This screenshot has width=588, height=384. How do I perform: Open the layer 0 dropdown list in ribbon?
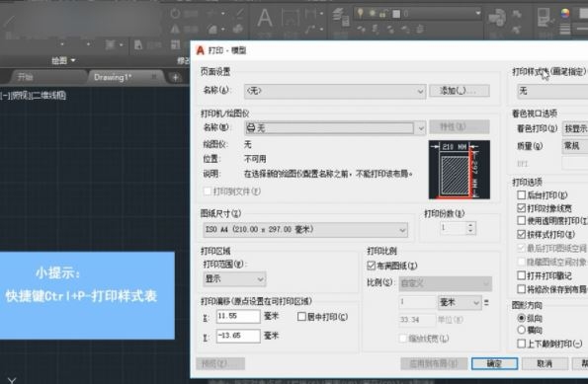pyautogui.click(x=478, y=14)
